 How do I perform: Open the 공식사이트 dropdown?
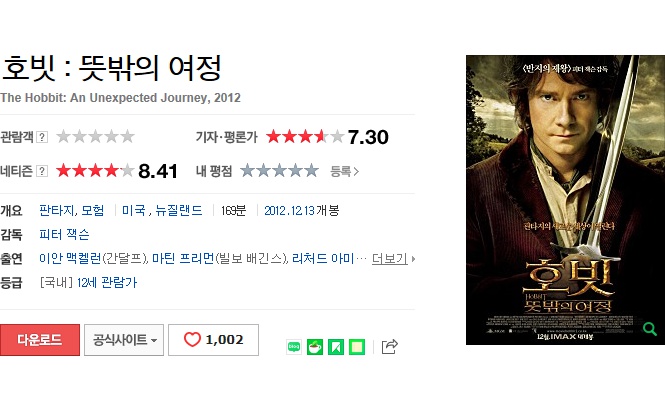pos(124,340)
